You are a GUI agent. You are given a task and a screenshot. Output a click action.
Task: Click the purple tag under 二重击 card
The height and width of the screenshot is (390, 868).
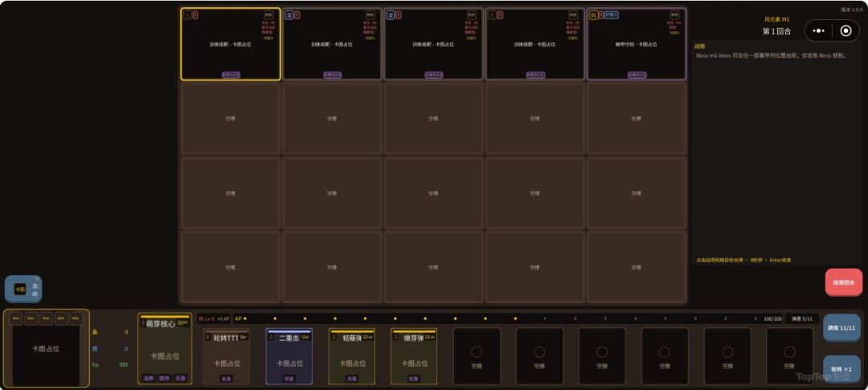pos(289,379)
